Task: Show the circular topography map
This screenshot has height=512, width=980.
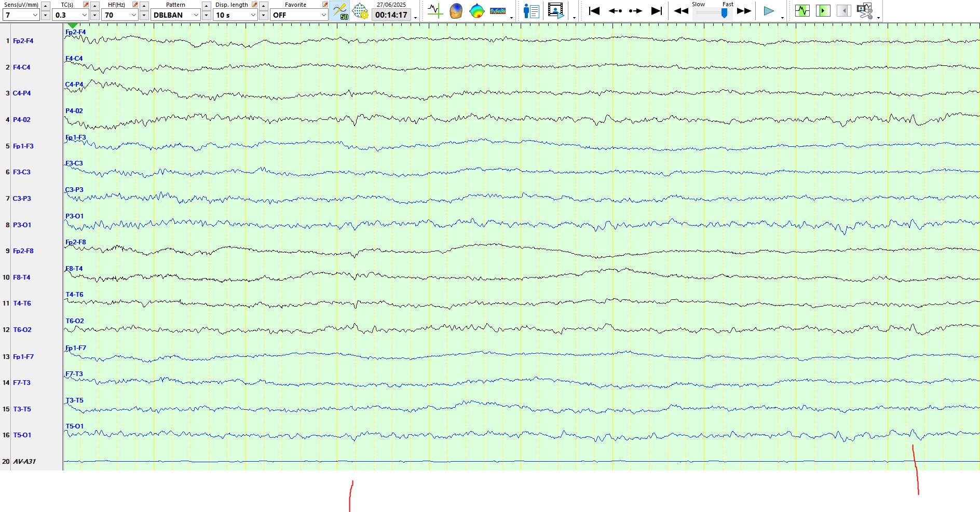Action: [477, 10]
